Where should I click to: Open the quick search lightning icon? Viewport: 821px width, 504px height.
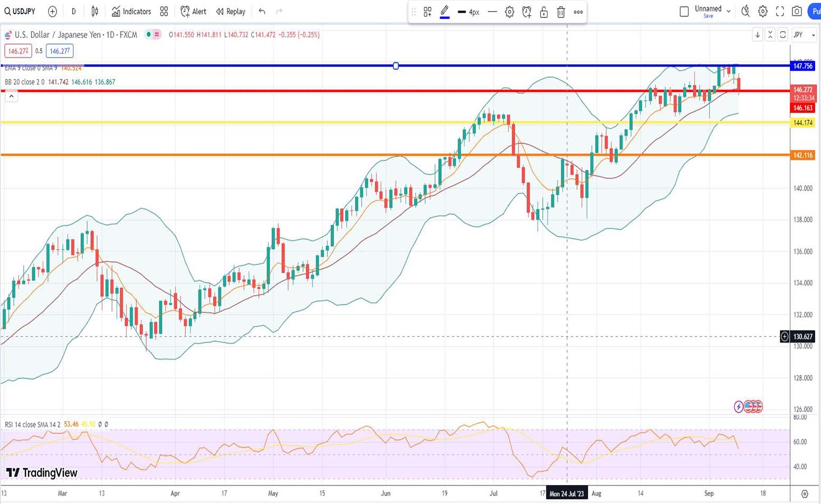click(x=745, y=11)
